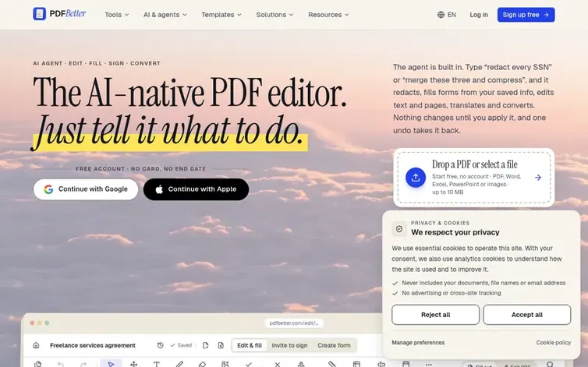Click the redo arrow in editor toolbar
588x367 pixels.
pos(83,364)
